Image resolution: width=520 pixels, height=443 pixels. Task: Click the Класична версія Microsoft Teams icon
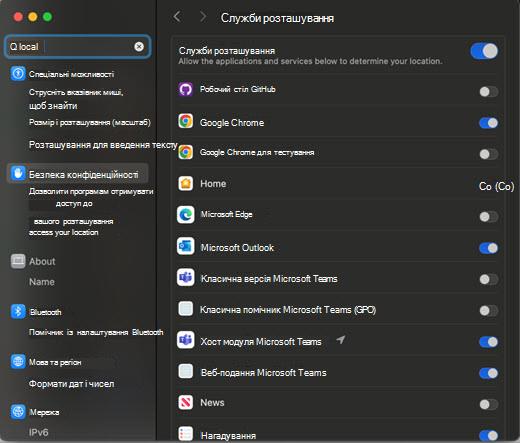click(186, 277)
